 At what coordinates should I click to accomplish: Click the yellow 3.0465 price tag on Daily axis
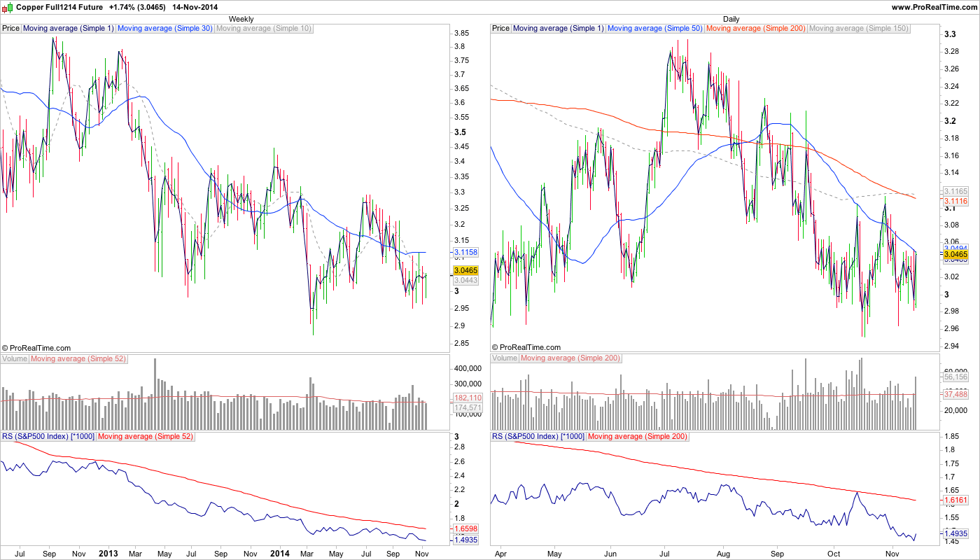pos(955,255)
